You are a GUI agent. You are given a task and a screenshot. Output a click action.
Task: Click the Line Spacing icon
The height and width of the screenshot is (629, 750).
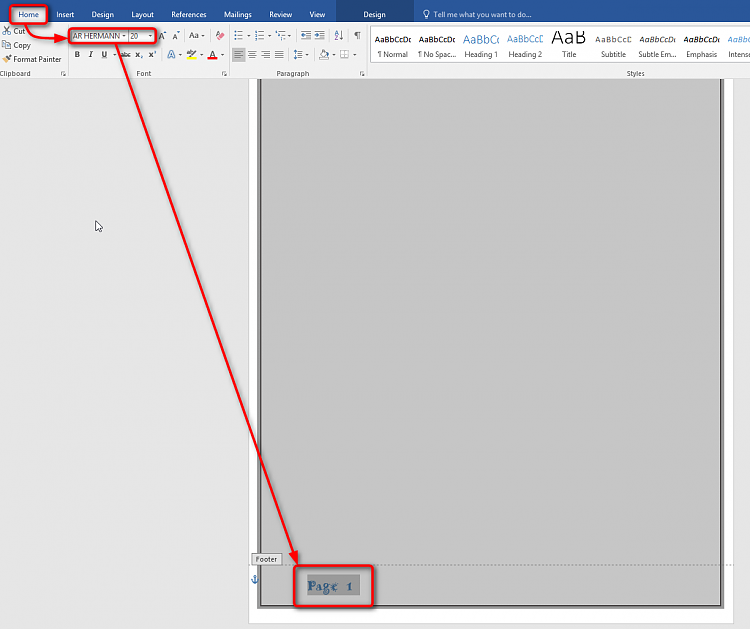click(298, 55)
